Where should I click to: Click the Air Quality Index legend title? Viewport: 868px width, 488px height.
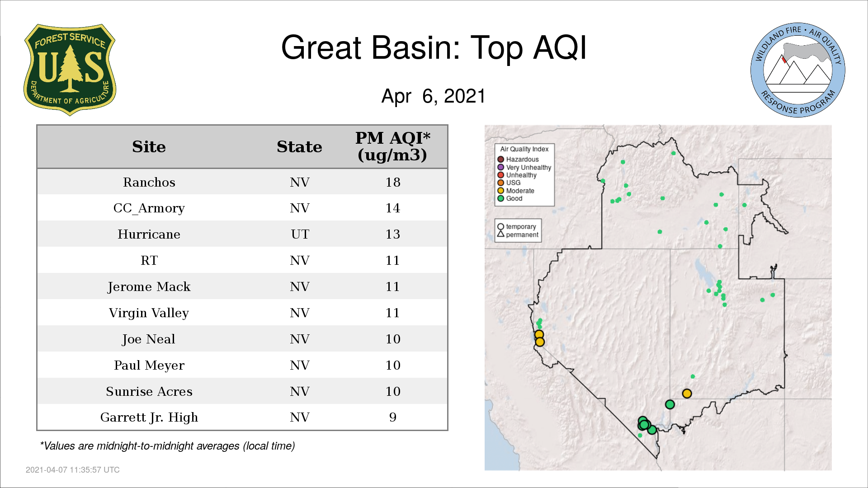[x=524, y=149]
